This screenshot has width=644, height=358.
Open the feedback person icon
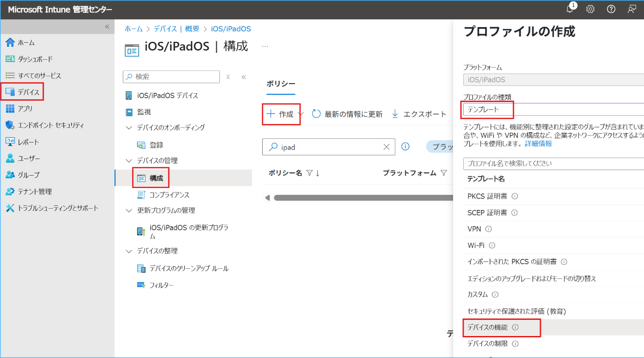point(632,9)
